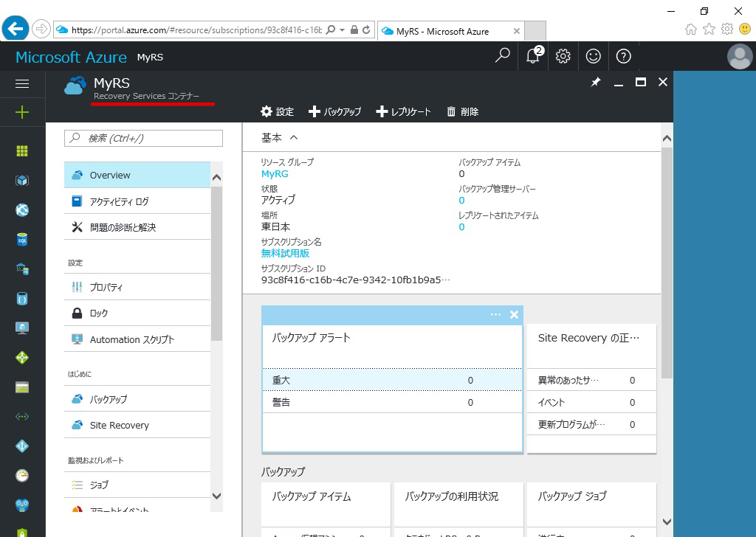Screen dimensions: 756x537
Task: Open ロック menu item
Action: (137, 313)
